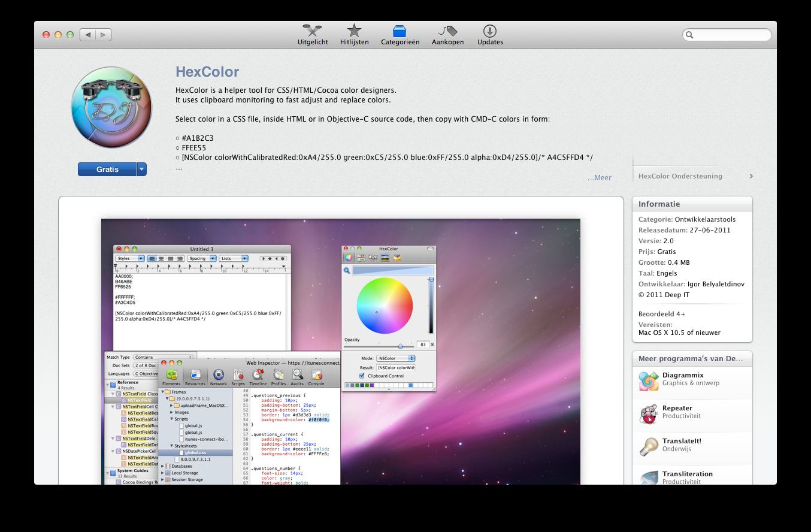Expand the Images folder in the Web Inspector tree
The width and height of the screenshot is (811, 532).
tap(171, 412)
